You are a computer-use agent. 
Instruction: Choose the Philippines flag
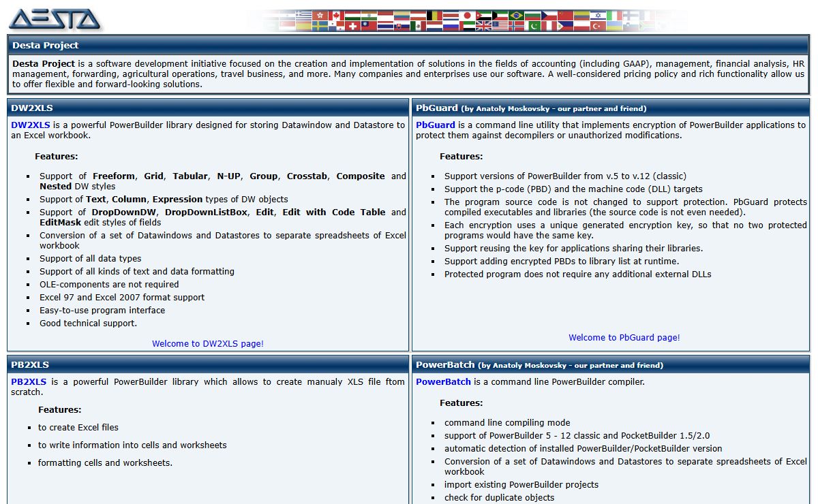coord(565,26)
